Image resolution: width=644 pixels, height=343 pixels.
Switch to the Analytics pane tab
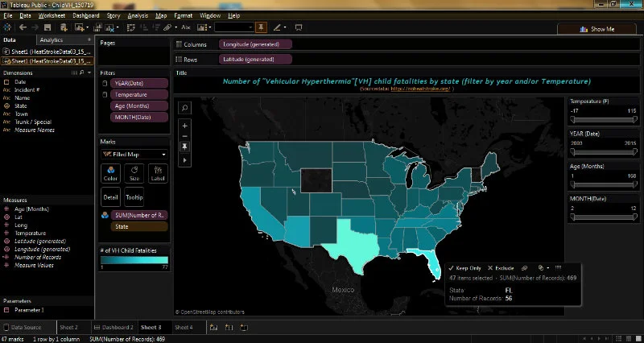point(52,39)
